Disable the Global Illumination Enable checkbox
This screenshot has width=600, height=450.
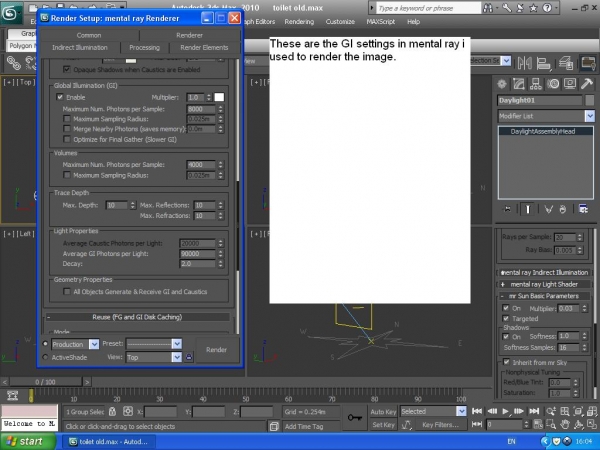pyautogui.click(x=60, y=97)
